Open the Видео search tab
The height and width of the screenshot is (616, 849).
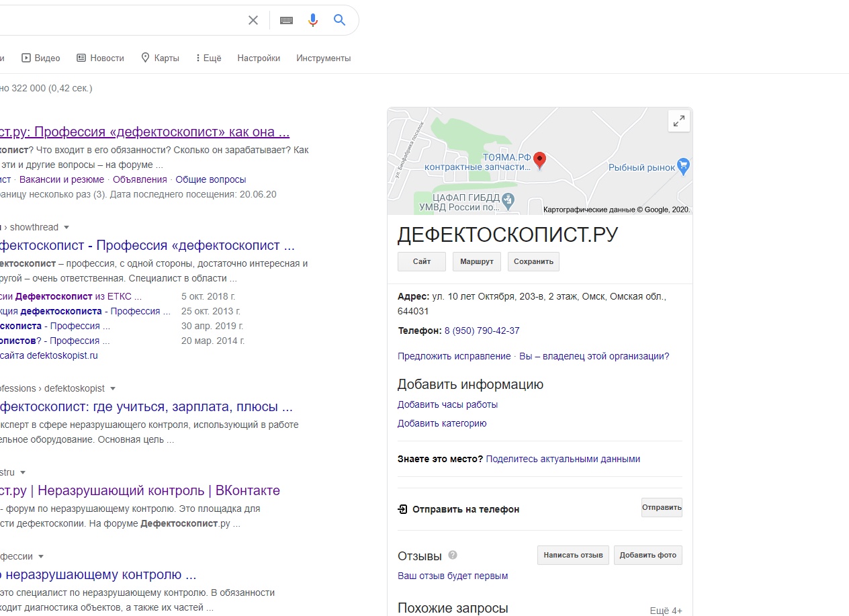(41, 58)
